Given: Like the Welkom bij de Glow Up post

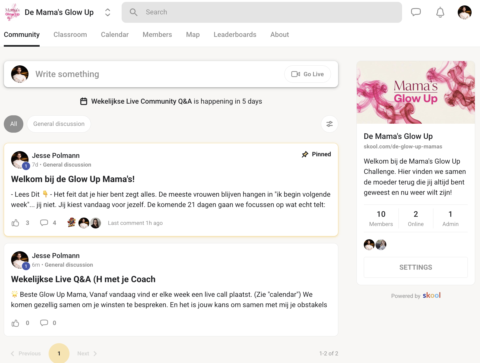Looking at the screenshot, I should pos(15,223).
